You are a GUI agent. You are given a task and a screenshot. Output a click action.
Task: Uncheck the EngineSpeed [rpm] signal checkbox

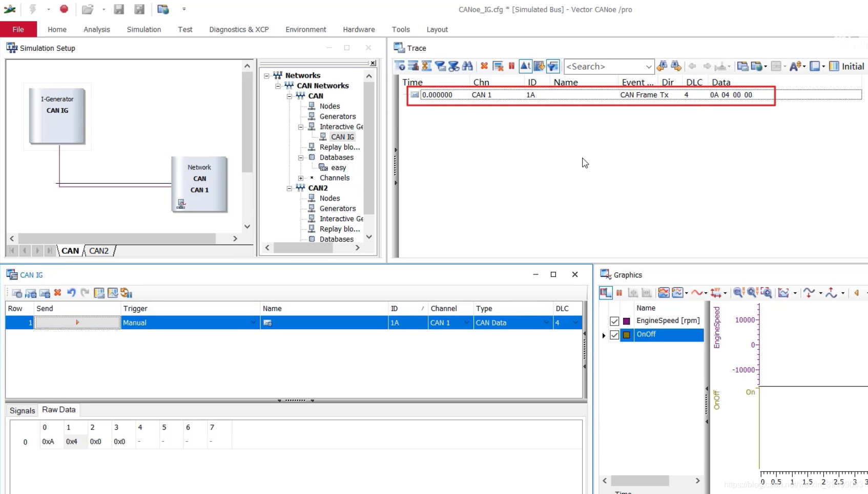point(614,321)
